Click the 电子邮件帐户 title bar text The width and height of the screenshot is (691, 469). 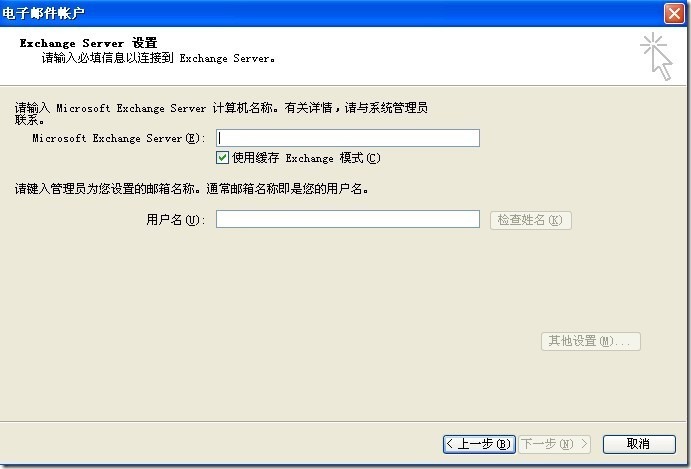pyautogui.click(x=43, y=13)
